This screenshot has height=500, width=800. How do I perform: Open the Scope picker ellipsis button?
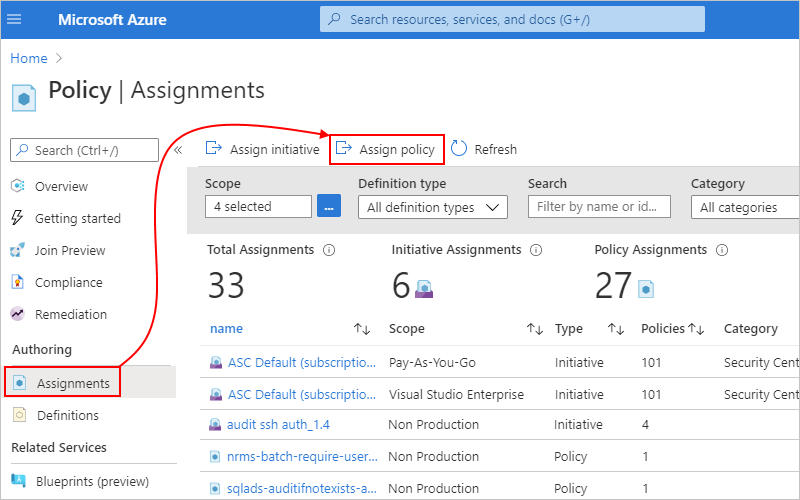(329, 207)
